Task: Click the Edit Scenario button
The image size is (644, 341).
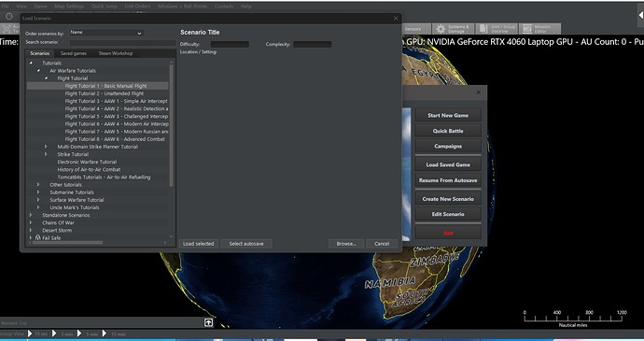Action: point(448,214)
